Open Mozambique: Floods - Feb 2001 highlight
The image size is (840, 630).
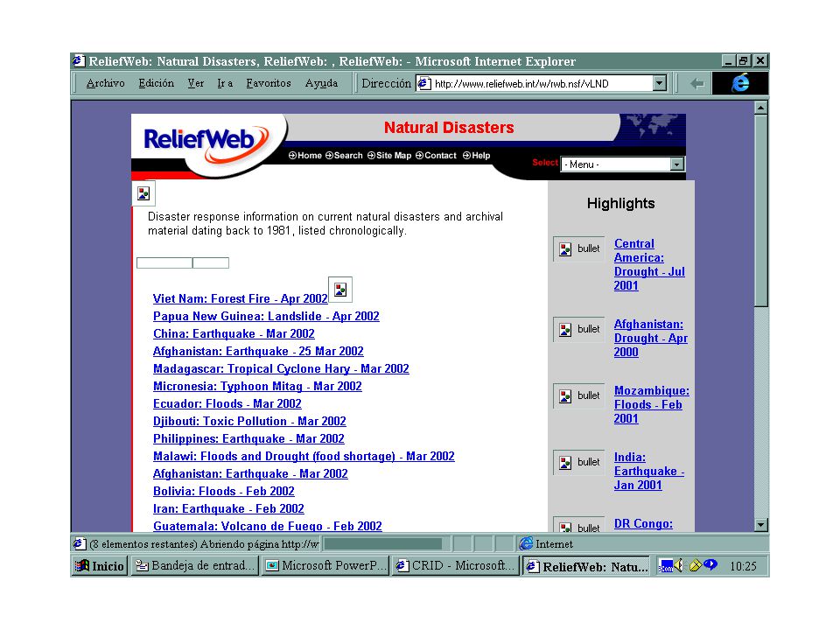coord(651,404)
